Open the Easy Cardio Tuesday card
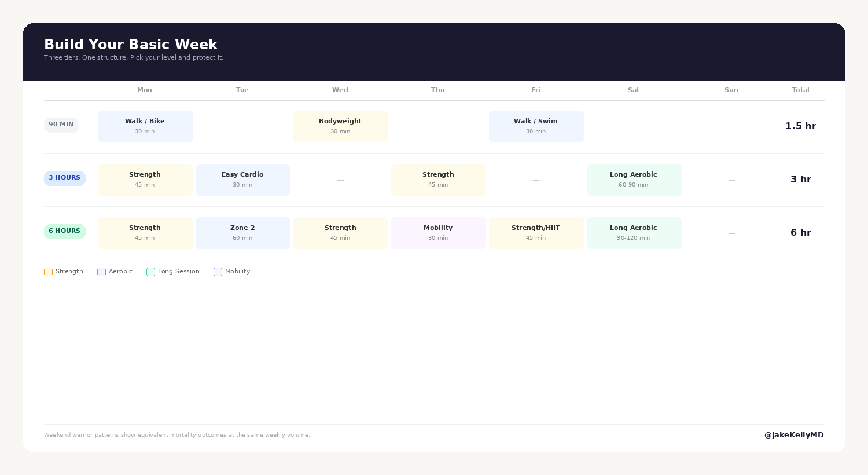Screen dimensions: 868x475 243,180
